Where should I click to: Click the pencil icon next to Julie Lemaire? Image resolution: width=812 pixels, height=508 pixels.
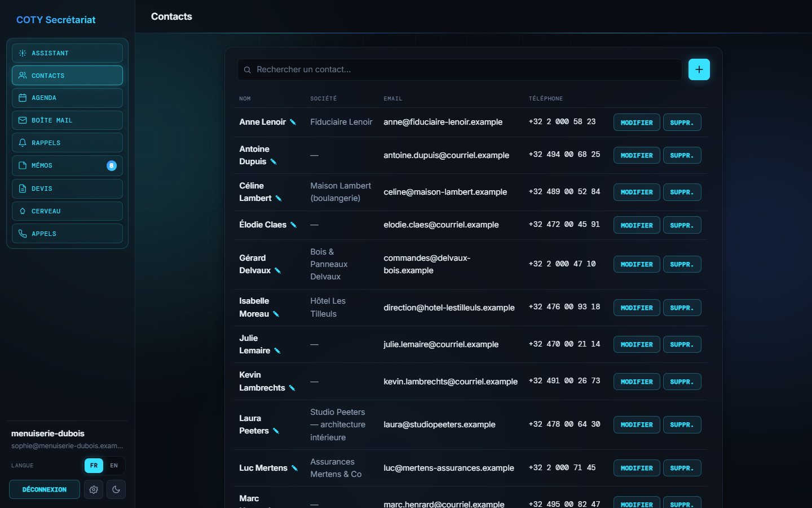277,351
